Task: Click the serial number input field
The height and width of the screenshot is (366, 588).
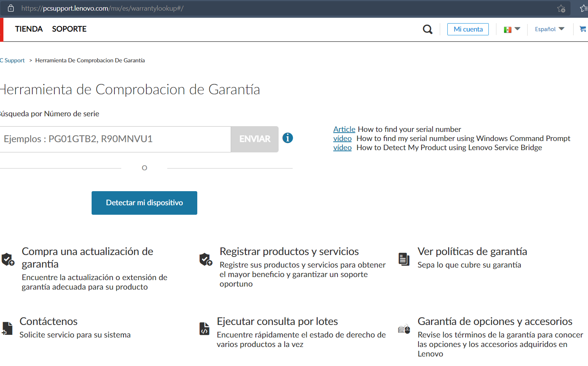Action: coord(115,139)
